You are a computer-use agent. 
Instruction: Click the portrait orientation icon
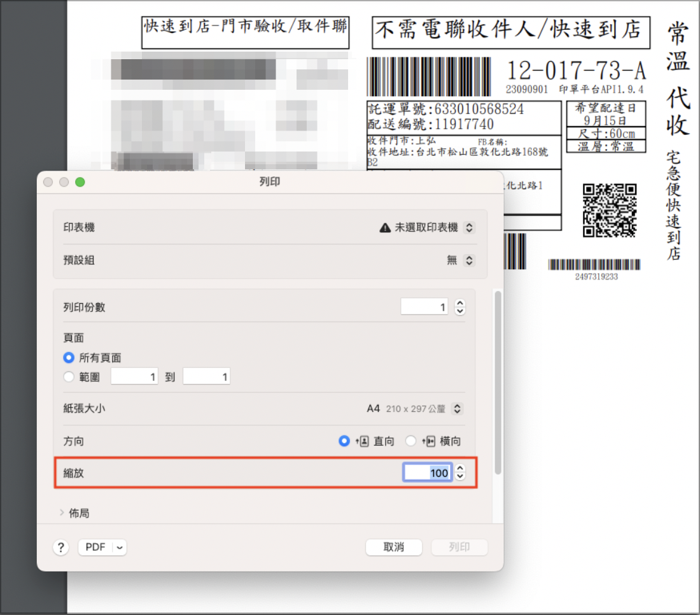[x=363, y=442]
